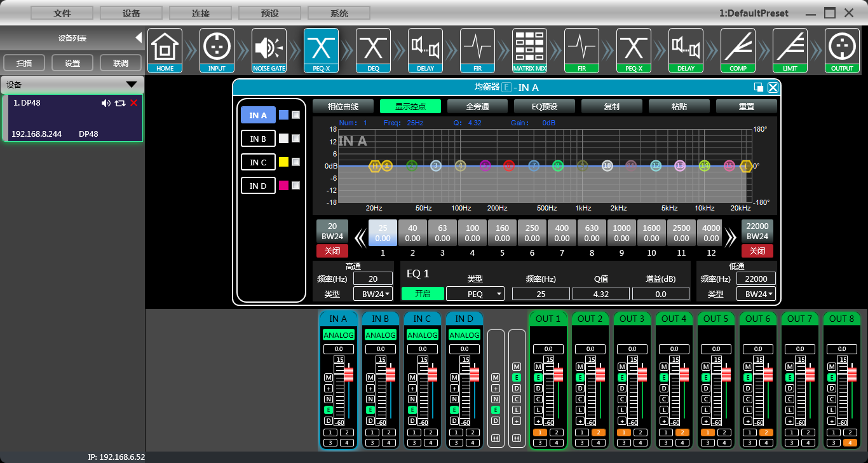868x463 pixels.
Task: Close the 均衡器 IN A equalizer panel
Action: point(773,88)
